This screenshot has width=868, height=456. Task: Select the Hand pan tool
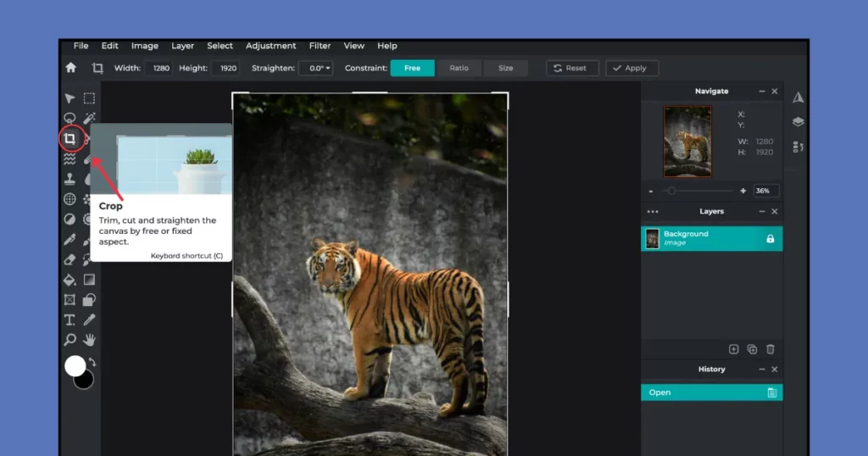pyautogui.click(x=89, y=340)
